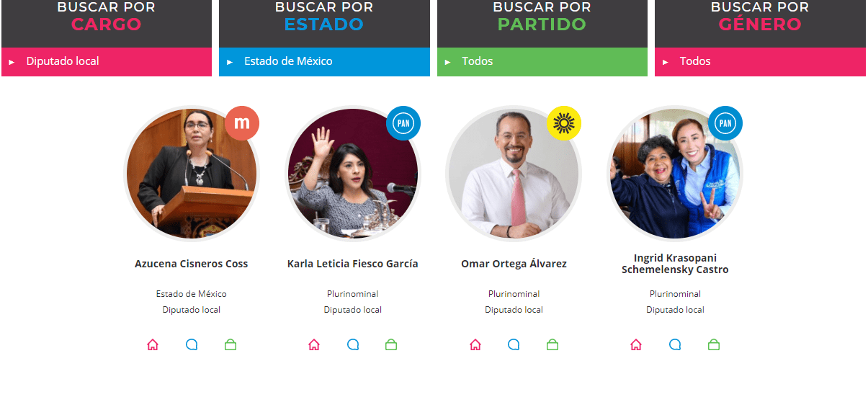Click Ingrid Krasopani's pink home icon
Screen dimensions: 868x410
pyautogui.click(x=636, y=345)
